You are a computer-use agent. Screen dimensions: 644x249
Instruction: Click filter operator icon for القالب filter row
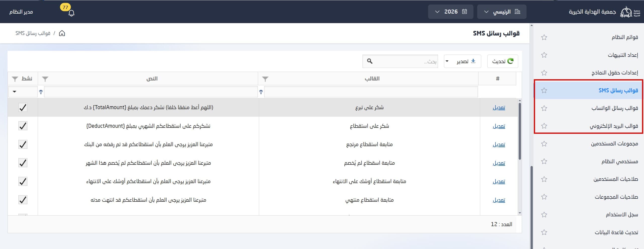[x=261, y=92]
